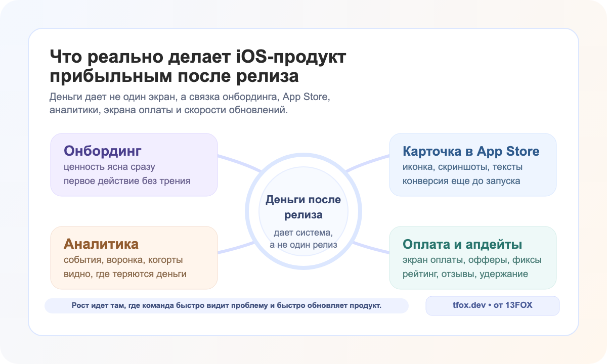Select the Онбординг heading text
Image resolution: width=607 pixels, height=364 pixels.
[x=102, y=150]
